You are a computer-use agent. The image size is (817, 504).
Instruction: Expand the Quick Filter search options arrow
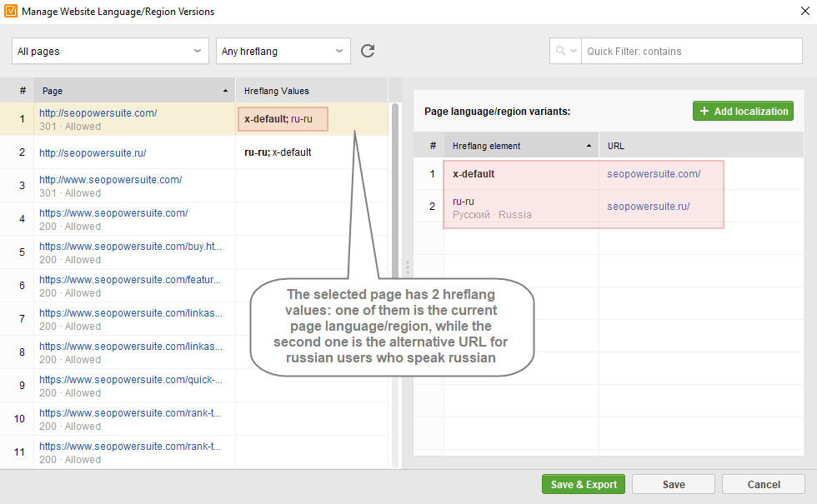tap(574, 51)
